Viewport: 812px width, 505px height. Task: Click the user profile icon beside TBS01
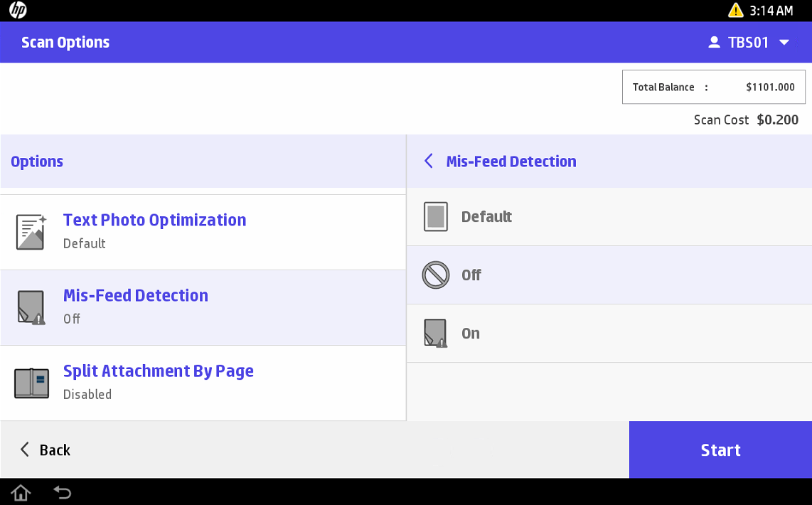(714, 43)
